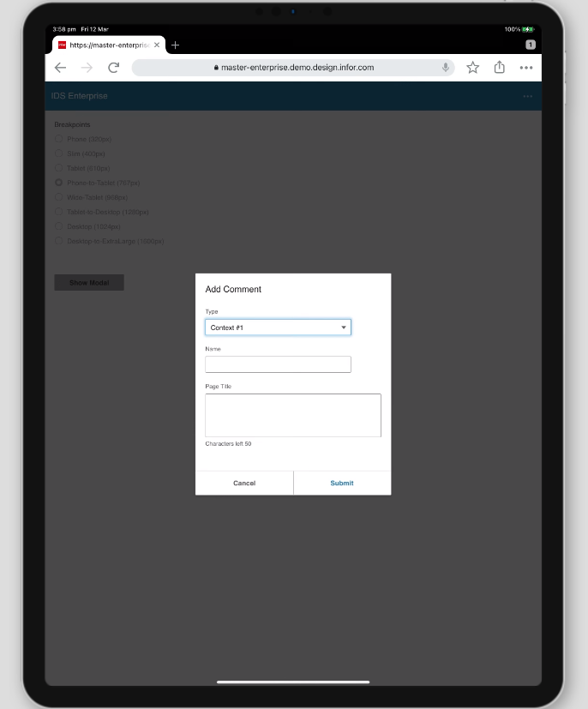Click the Add Comment dialog title
The width and height of the screenshot is (588, 709).
pyautogui.click(x=233, y=290)
